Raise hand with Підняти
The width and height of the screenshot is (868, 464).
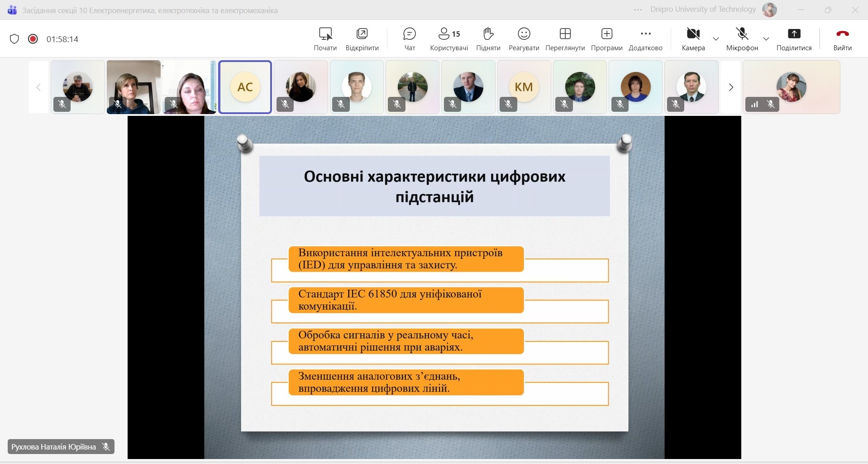(488, 39)
